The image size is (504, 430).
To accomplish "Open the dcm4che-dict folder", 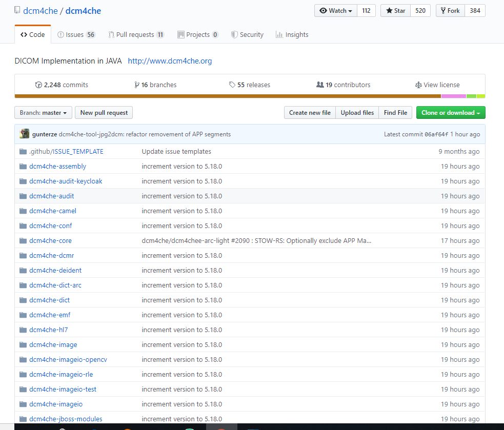I will (x=50, y=300).
